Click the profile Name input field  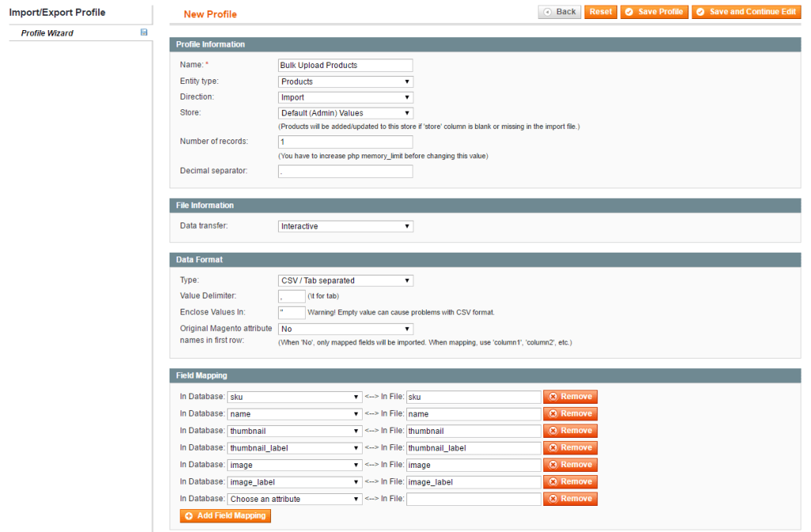(x=345, y=65)
